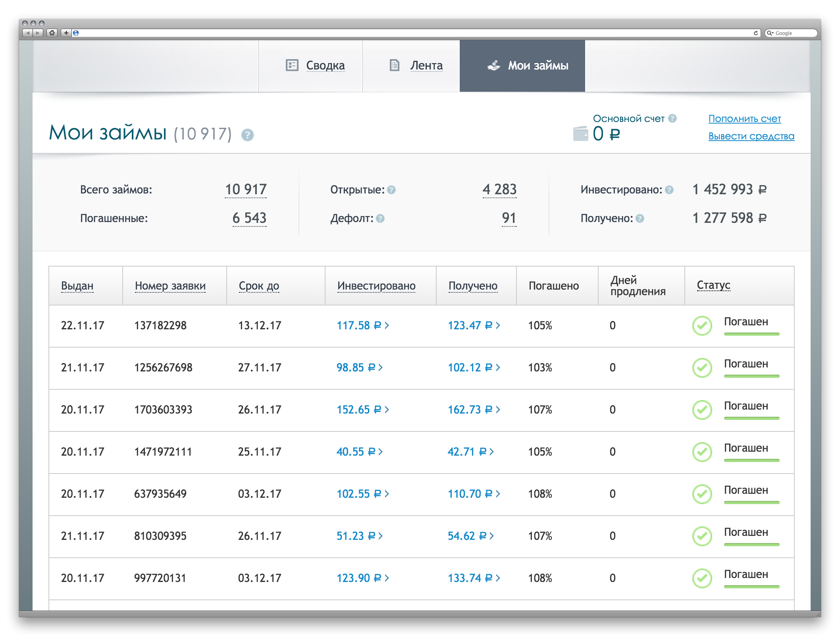Expand invested amount 152.65 ₽
The image size is (840, 636).
(x=362, y=410)
